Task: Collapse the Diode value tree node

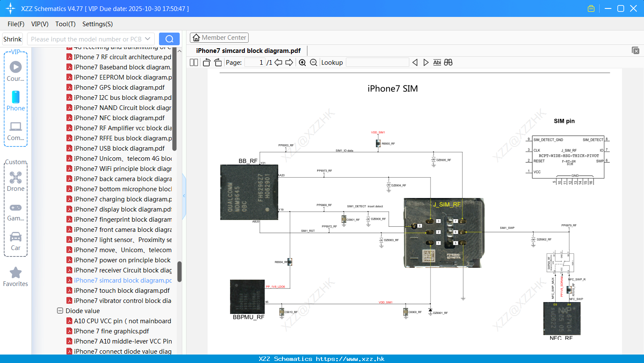Action: [60, 311]
